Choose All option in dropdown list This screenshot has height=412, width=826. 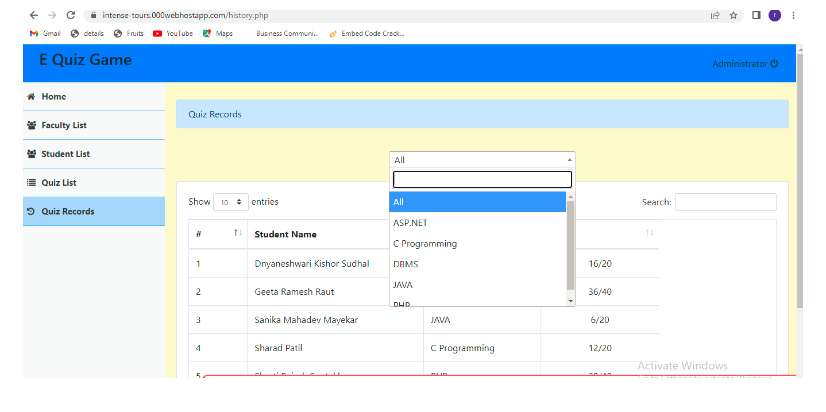tap(477, 202)
